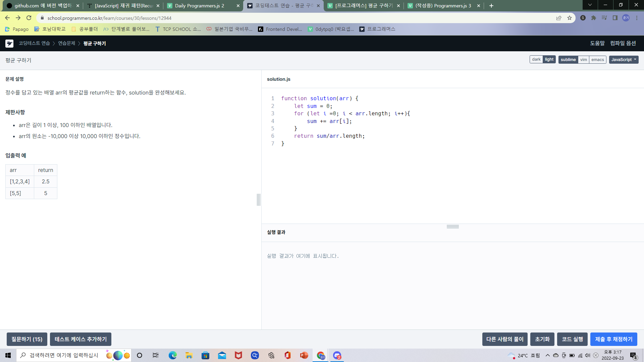Switch to (작성중) Programmers.js 3 tab

(x=443, y=6)
